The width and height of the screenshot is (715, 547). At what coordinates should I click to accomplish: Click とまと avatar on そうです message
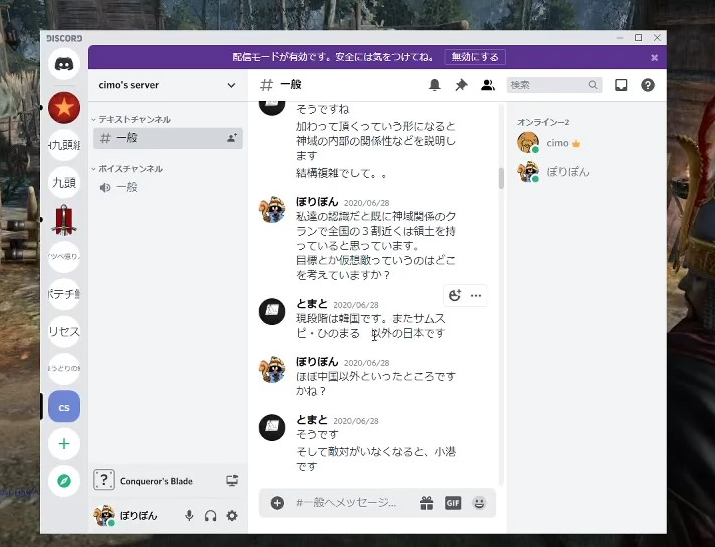pos(272,428)
